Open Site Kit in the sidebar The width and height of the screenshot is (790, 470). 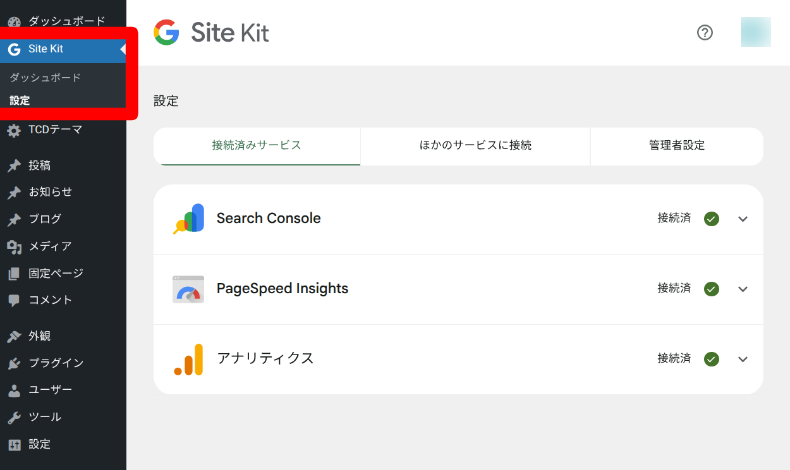coord(63,49)
